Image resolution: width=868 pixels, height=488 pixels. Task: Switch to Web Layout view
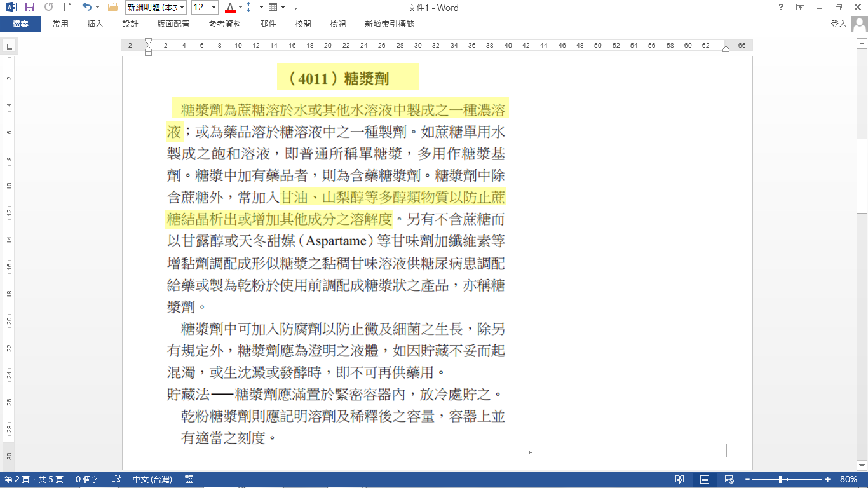click(x=729, y=479)
